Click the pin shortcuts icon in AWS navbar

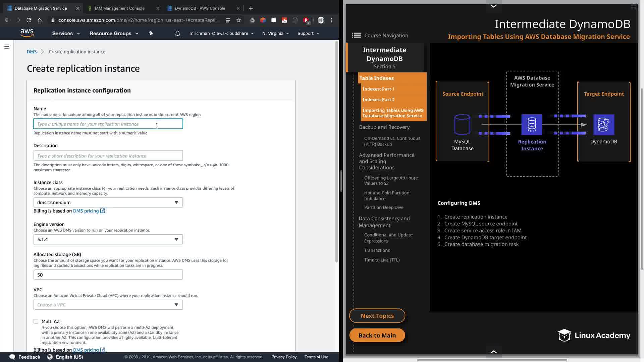151,33
